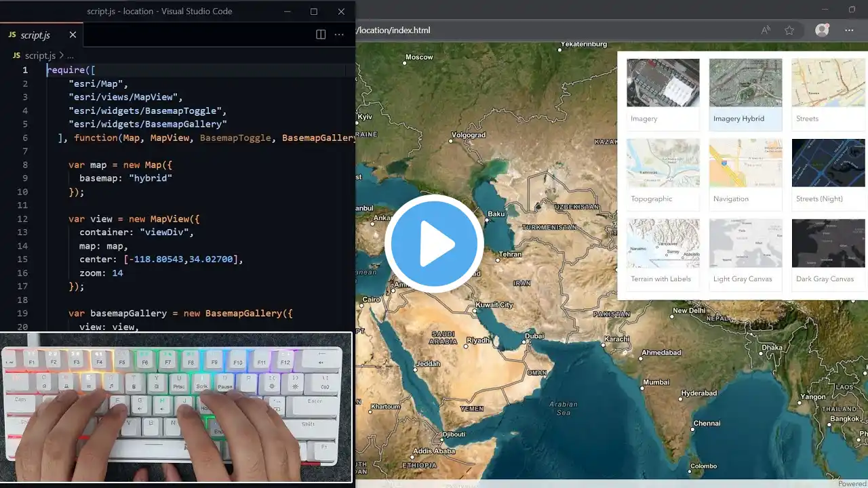Click the New Delhi label on the map

688,311
